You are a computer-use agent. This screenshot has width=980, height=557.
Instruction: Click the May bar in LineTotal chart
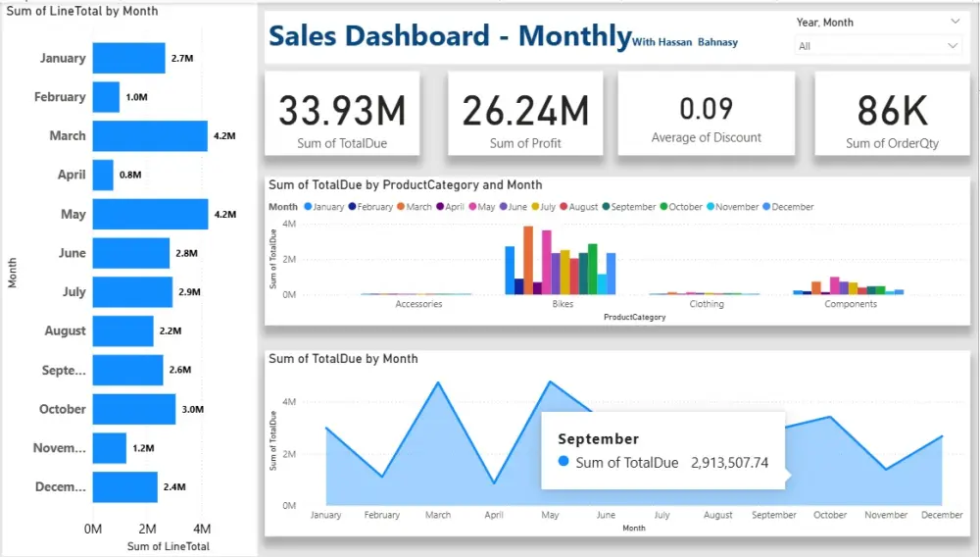pyautogui.click(x=151, y=214)
